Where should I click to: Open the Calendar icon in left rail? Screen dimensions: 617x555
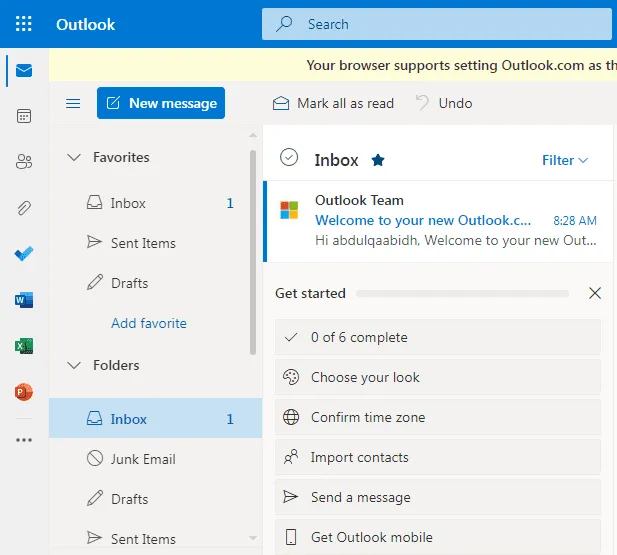point(24,116)
